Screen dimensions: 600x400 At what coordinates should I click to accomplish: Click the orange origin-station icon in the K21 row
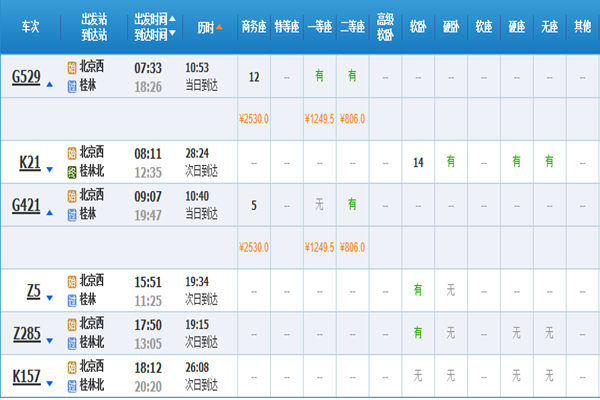pyautogui.click(x=72, y=154)
